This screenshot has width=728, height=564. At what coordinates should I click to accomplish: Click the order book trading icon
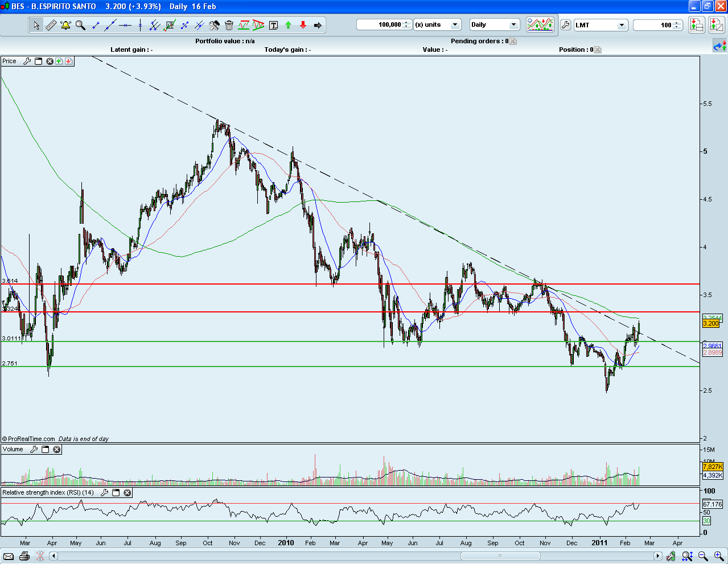tap(696, 24)
